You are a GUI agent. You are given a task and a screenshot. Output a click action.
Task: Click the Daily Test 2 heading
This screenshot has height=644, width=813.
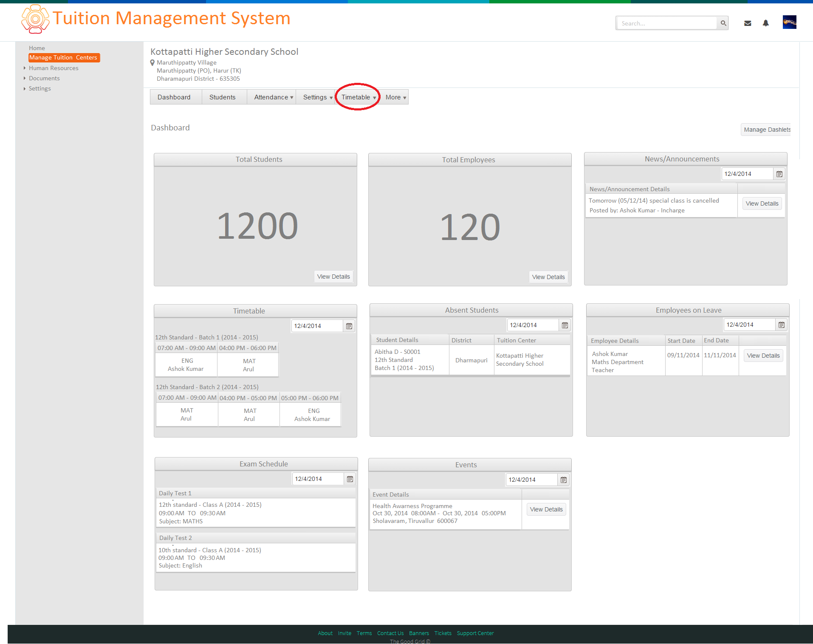pos(175,538)
